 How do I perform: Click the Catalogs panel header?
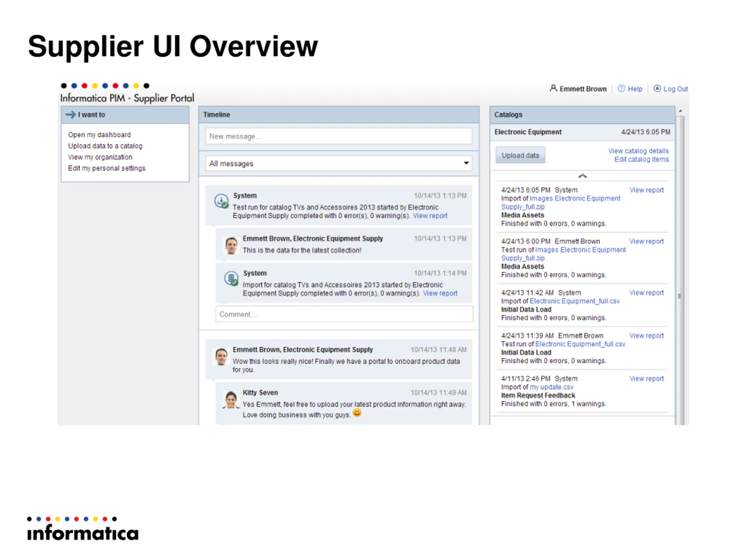coord(582,114)
